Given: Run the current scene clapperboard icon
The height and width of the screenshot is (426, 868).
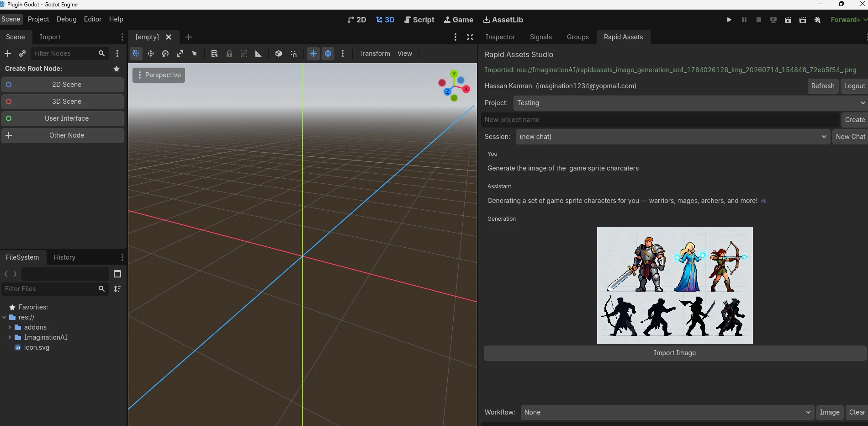Looking at the screenshot, I should click(788, 20).
